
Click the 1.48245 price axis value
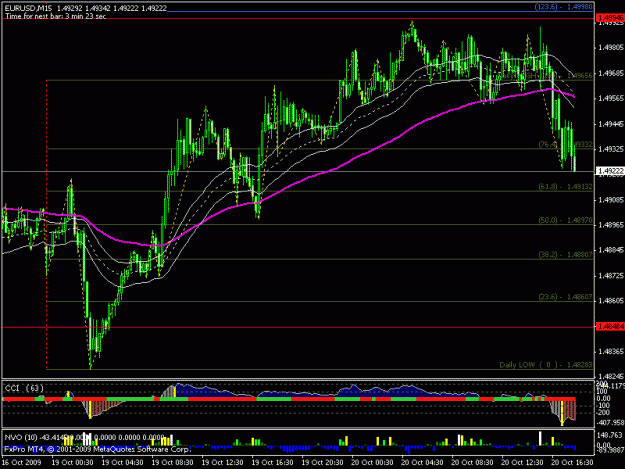tap(610, 376)
